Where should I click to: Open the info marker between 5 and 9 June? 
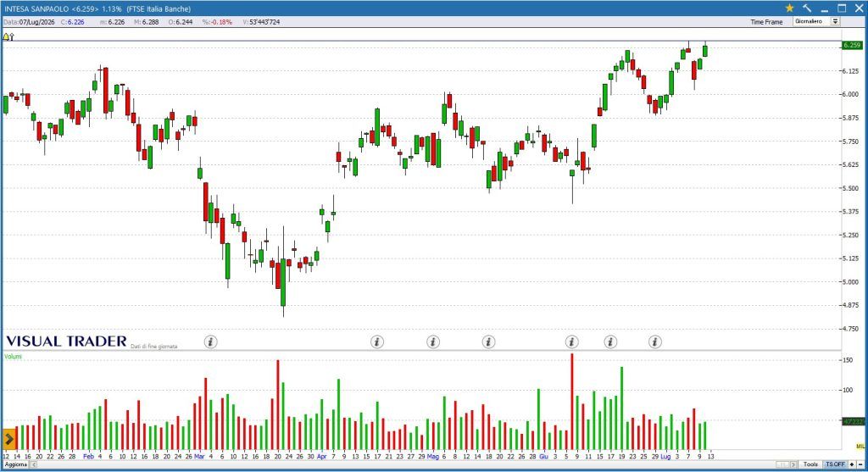[572, 342]
